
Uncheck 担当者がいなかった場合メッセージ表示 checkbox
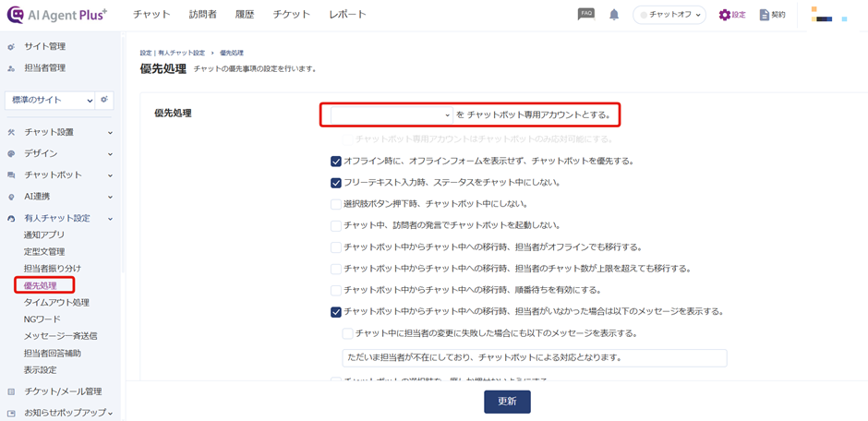point(335,312)
